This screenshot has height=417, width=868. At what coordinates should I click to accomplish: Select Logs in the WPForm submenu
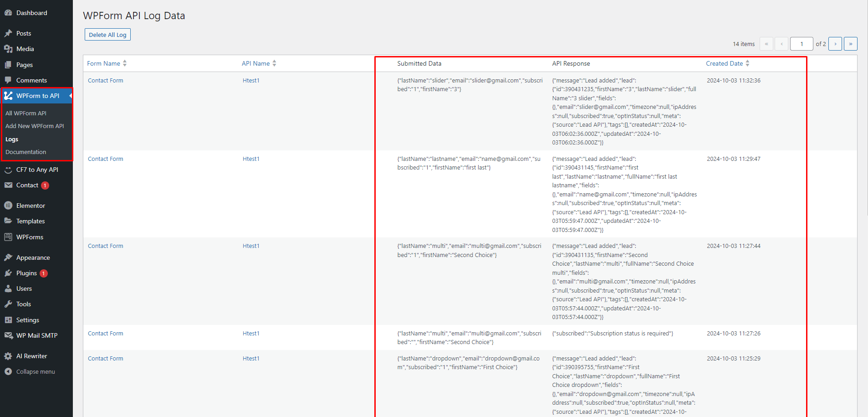pos(12,139)
